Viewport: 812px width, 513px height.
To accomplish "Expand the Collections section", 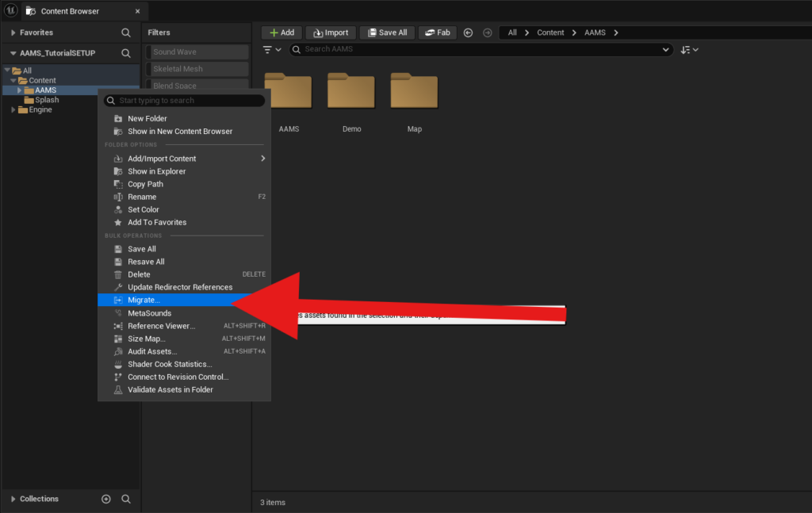I will [x=13, y=499].
